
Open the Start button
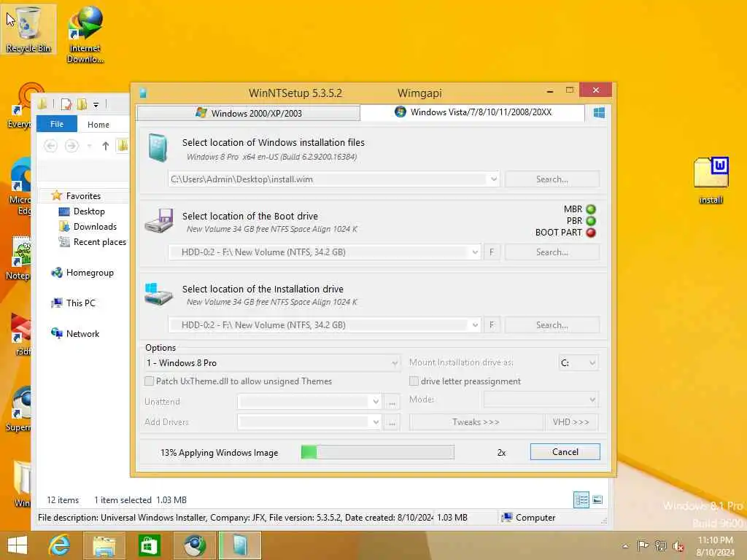18,545
